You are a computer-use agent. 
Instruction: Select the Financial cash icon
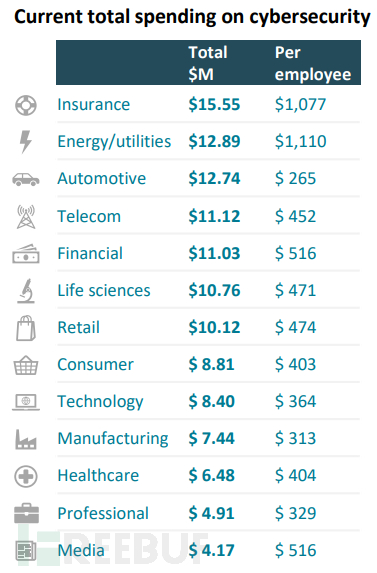click(26, 254)
